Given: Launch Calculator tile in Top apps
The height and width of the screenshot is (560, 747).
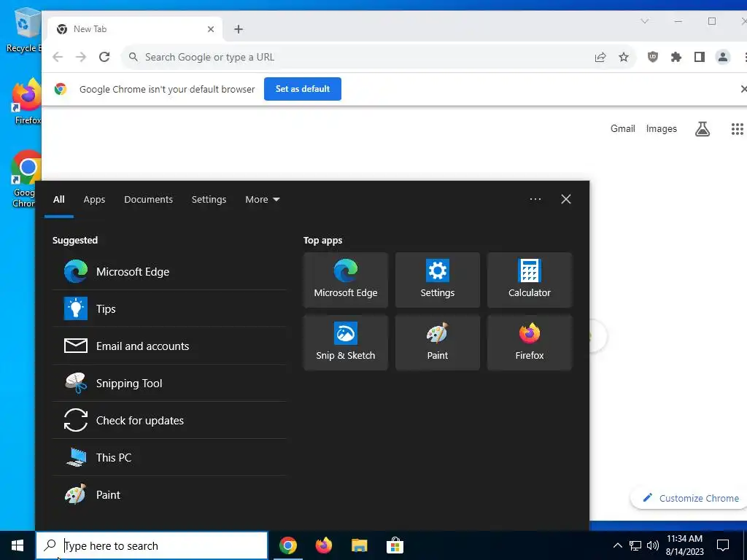Looking at the screenshot, I should tap(530, 279).
